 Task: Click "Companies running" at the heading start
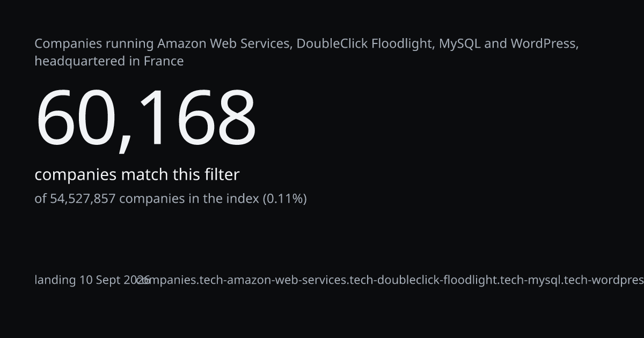coord(94,43)
